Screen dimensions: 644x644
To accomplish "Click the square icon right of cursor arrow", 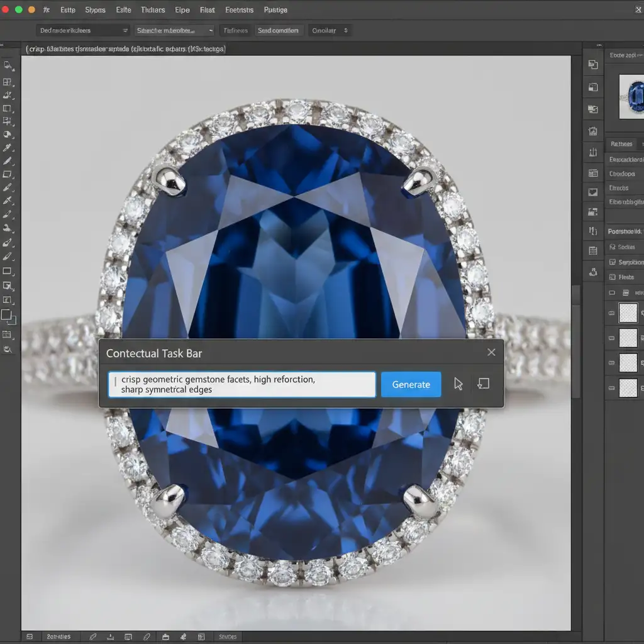I will [x=483, y=384].
